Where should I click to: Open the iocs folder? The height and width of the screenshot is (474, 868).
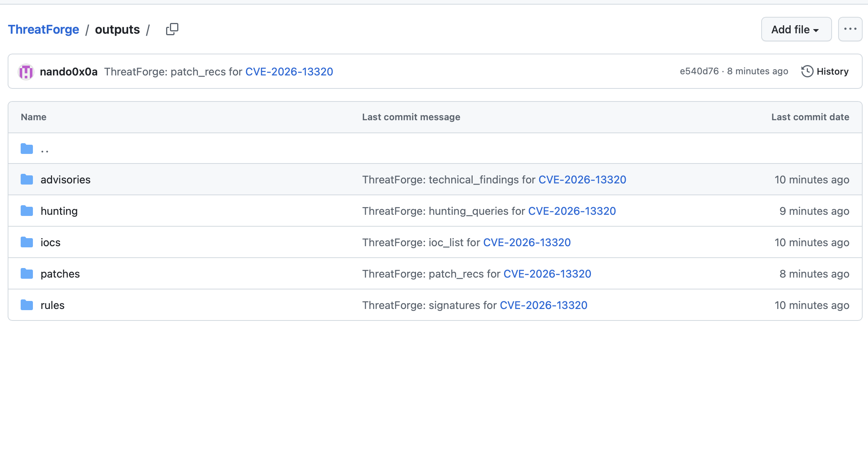point(51,242)
